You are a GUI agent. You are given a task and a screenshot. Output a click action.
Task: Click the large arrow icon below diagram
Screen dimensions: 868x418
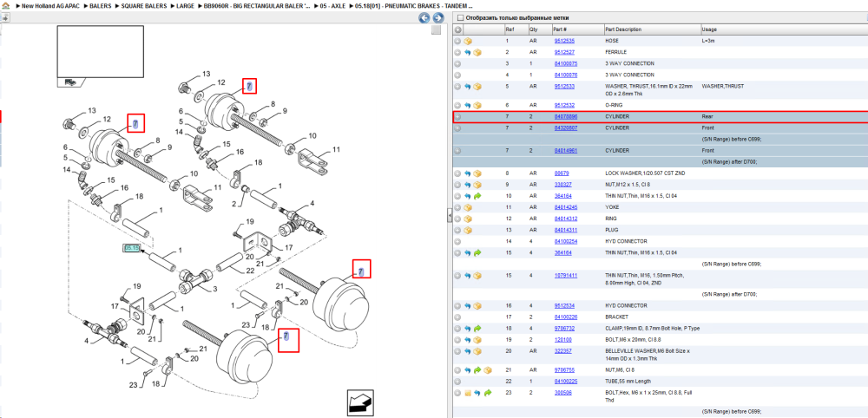[x=361, y=402]
